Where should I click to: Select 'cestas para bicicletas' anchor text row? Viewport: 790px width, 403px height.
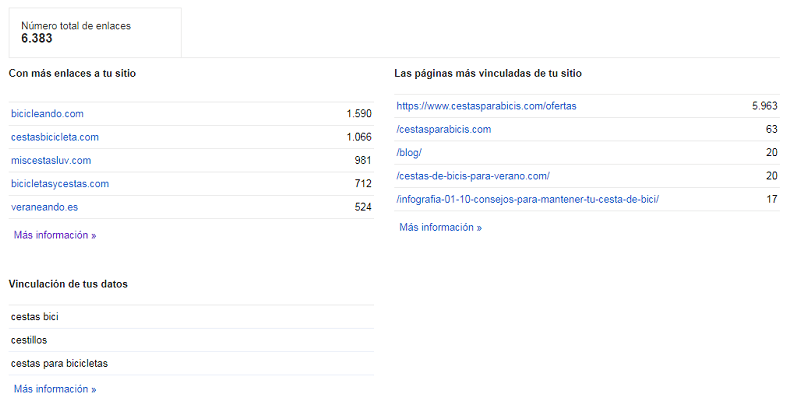(59, 363)
